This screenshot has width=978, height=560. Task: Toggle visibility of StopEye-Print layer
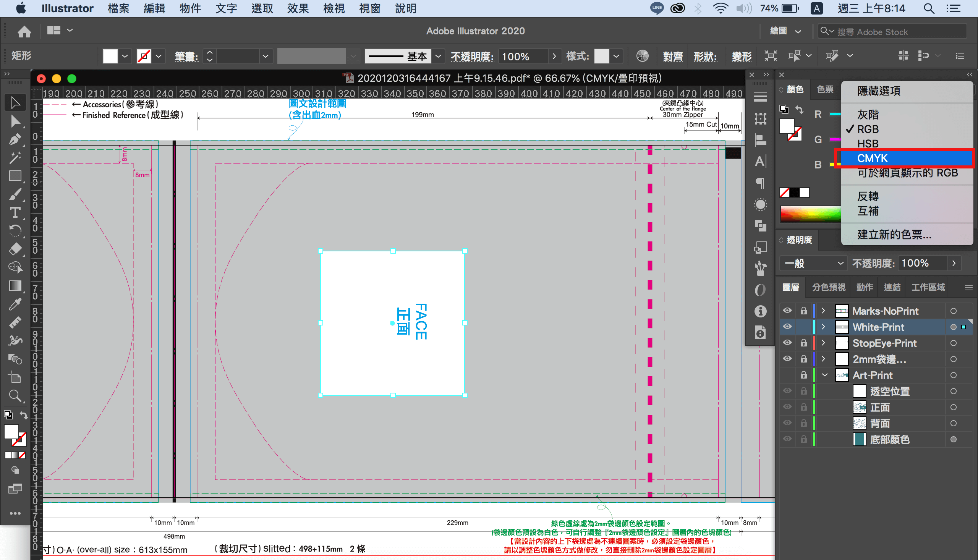click(x=787, y=343)
